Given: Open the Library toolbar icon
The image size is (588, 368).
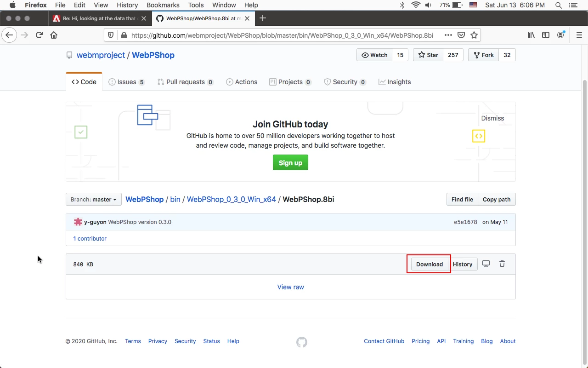Looking at the screenshot, I should click(531, 35).
